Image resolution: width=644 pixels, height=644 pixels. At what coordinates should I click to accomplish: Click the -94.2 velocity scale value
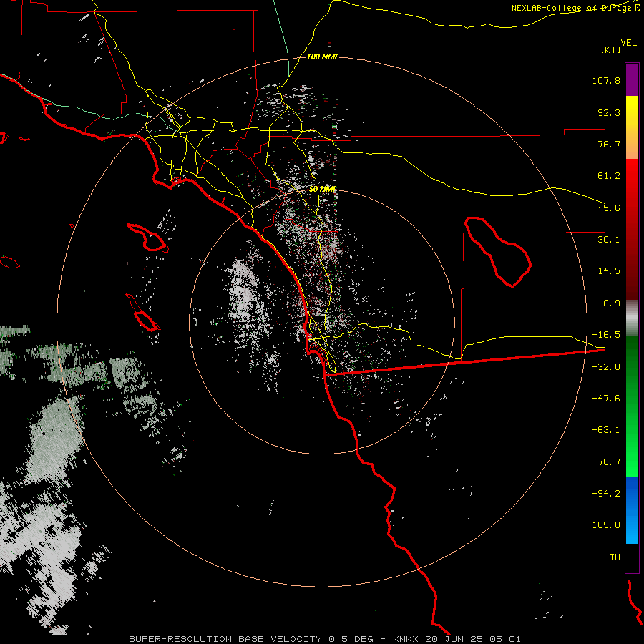pyautogui.click(x=606, y=493)
